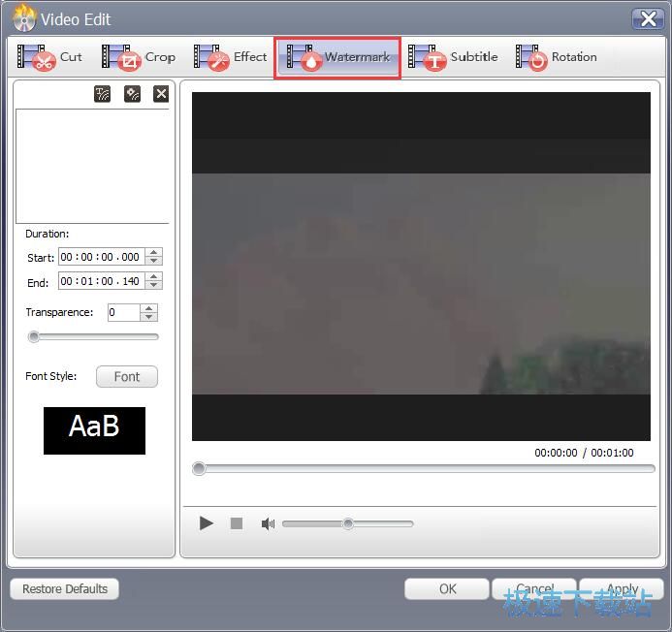Decrease the Start time value

154,261
